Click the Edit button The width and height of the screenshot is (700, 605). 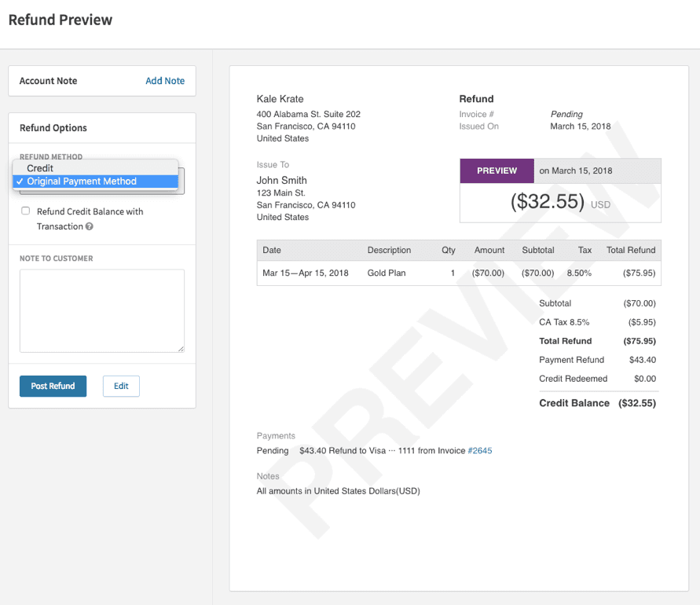pos(120,386)
